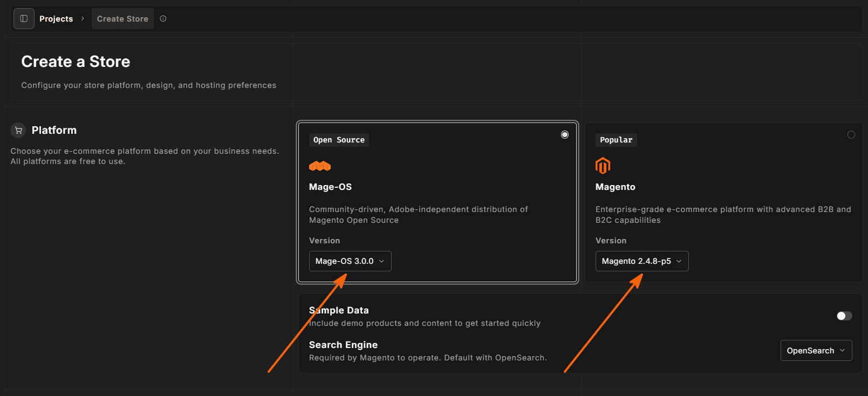Screen dimensions: 868x396
Task: Click 'Choose your e-commerce platform' description
Action: click(x=145, y=156)
